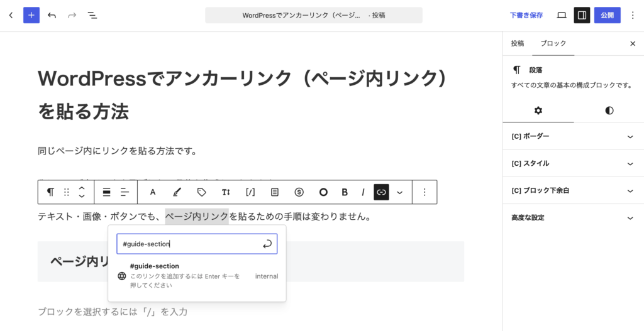644x331 pixels.
Task: Open the preview device icon
Action: 562,15
